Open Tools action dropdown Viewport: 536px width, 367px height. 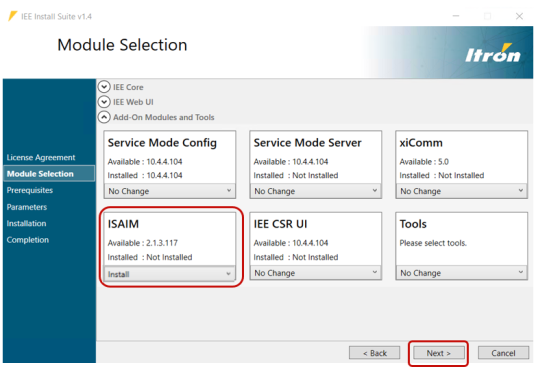461,273
